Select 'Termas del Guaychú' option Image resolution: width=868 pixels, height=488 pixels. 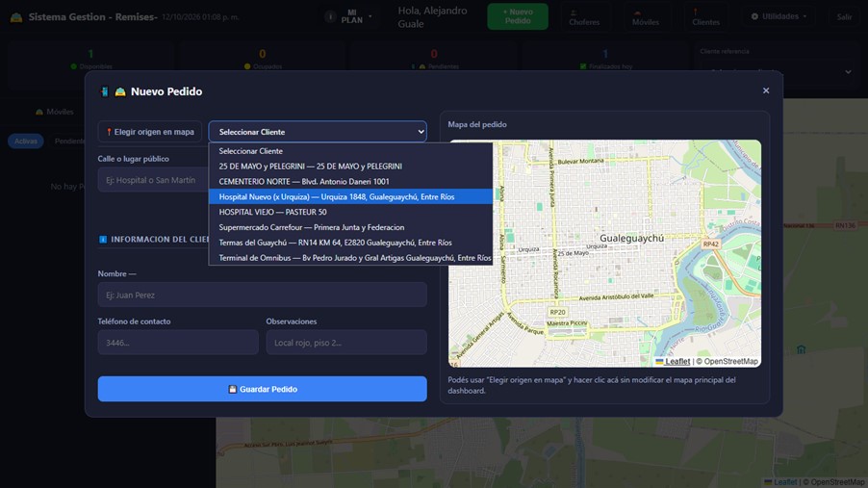pos(350,243)
